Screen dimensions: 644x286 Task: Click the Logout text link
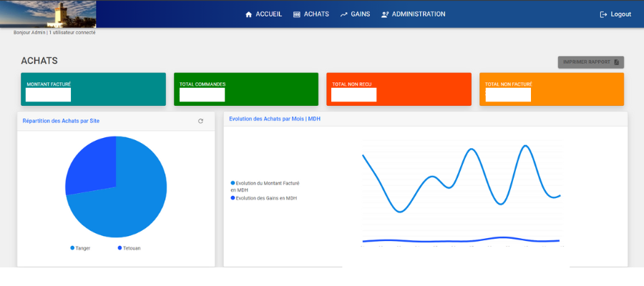620,14
